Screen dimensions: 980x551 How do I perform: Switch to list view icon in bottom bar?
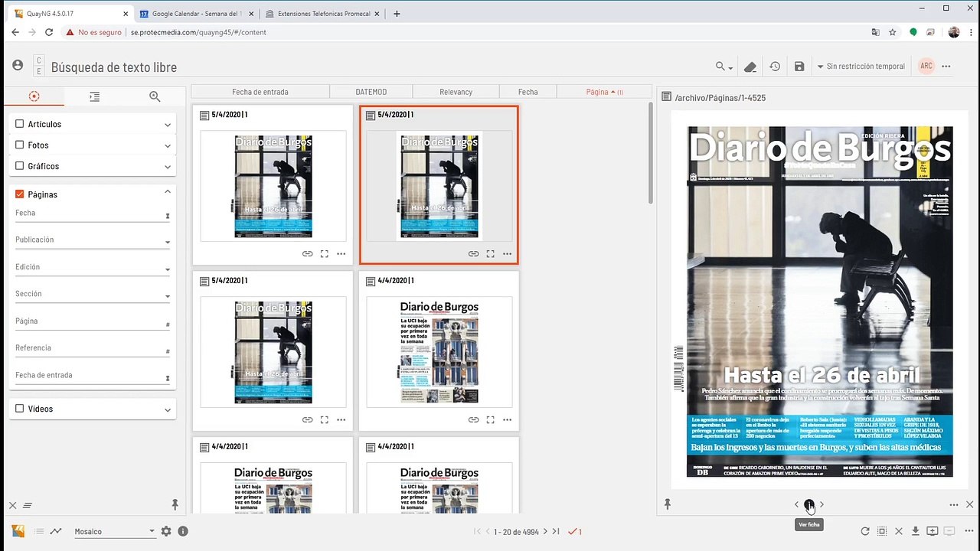click(39, 531)
